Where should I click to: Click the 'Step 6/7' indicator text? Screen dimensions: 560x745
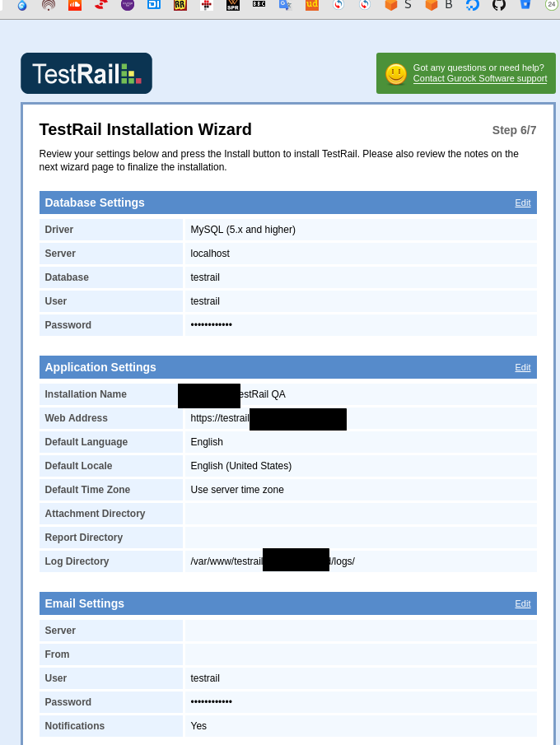click(514, 130)
